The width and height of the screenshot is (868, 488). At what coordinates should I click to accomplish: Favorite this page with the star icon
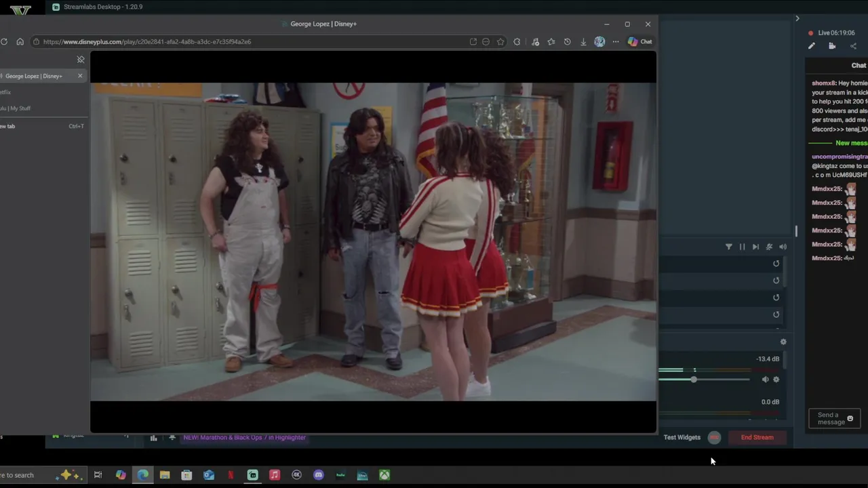click(500, 41)
